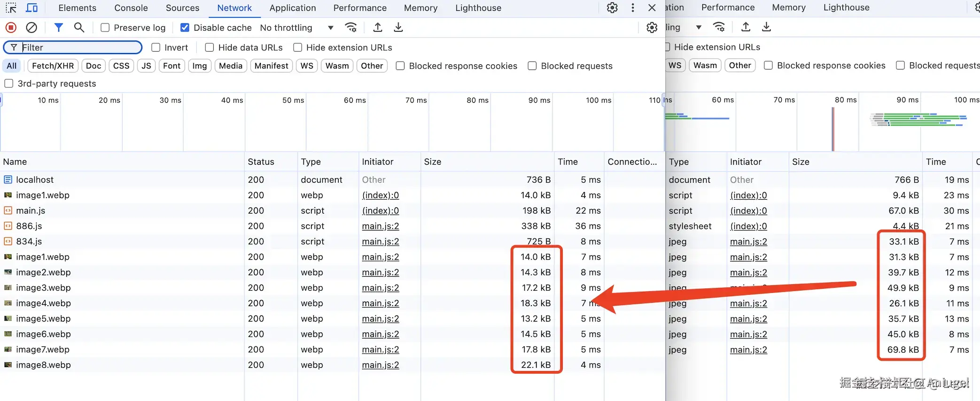This screenshot has width=980, height=401.
Task: Switch to the Console tab
Action: click(131, 8)
